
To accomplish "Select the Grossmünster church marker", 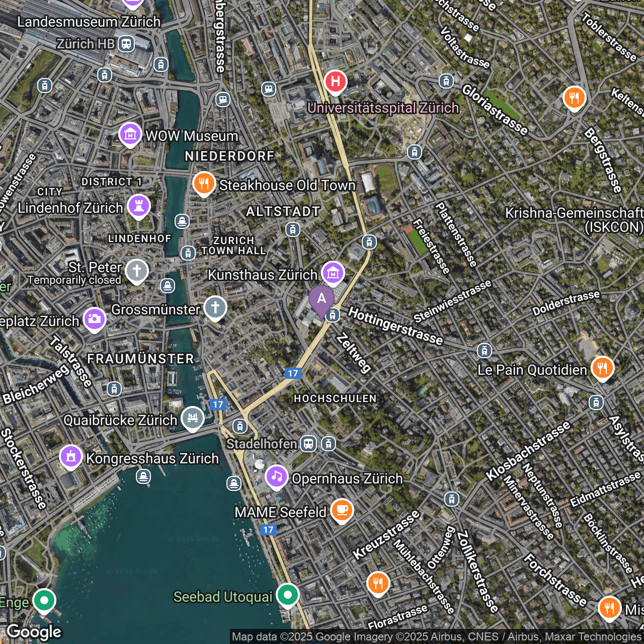I will 215,308.
